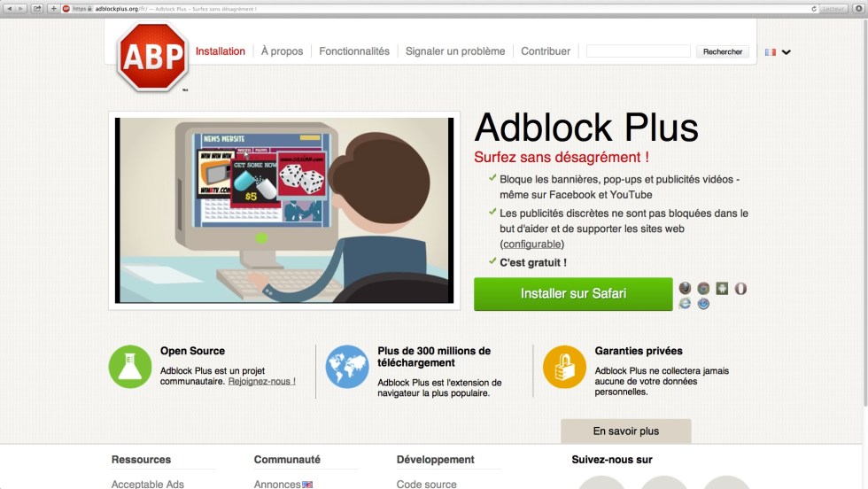868x489 pixels.
Task: Choose the Firefox browser icon
Action: [x=685, y=288]
